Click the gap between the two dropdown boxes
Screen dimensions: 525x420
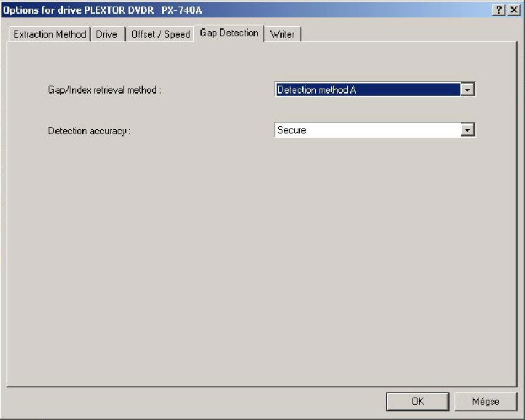click(x=374, y=110)
